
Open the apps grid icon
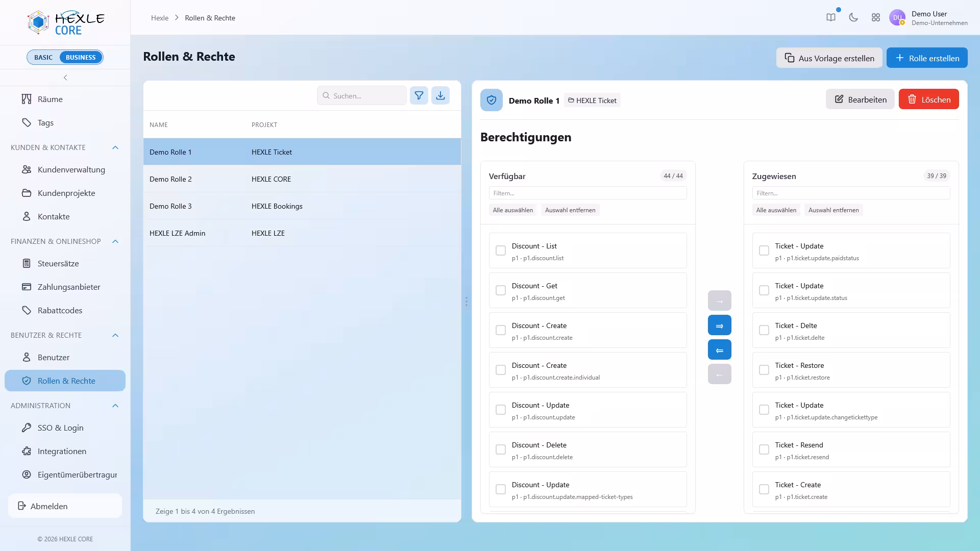[x=876, y=17]
